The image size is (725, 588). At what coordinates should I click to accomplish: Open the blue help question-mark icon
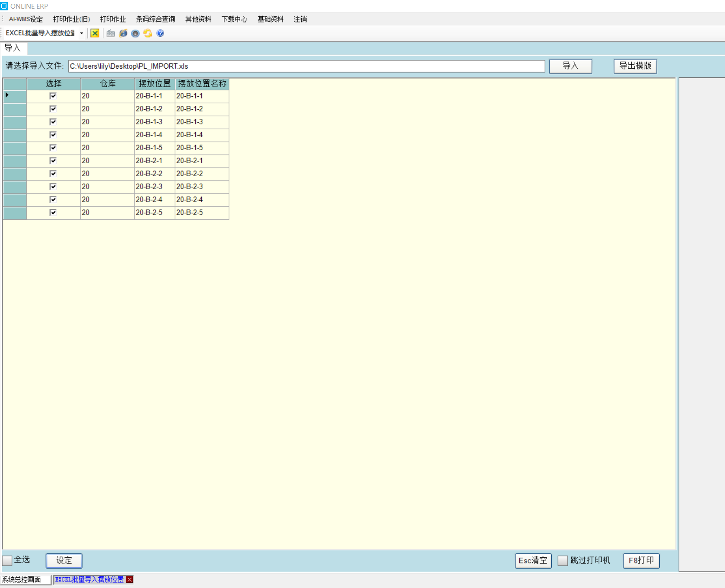pos(160,33)
